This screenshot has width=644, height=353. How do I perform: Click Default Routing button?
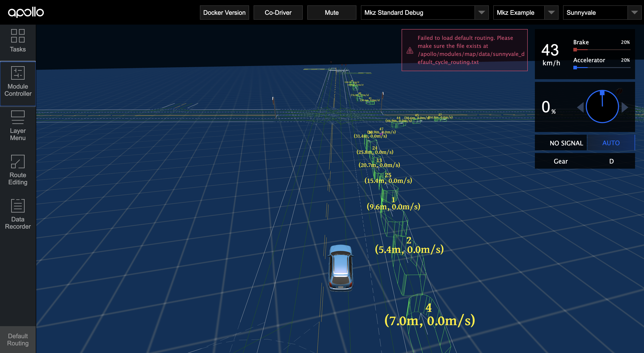(18, 340)
